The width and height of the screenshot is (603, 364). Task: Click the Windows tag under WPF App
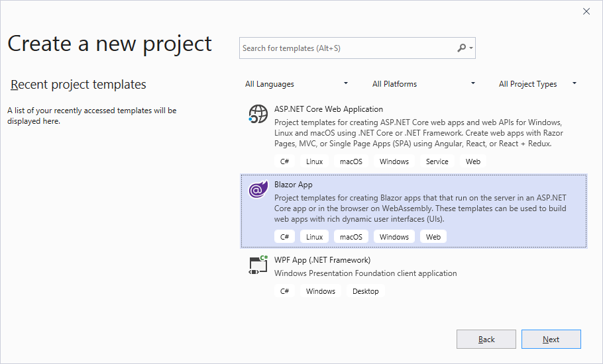pos(321,291)
